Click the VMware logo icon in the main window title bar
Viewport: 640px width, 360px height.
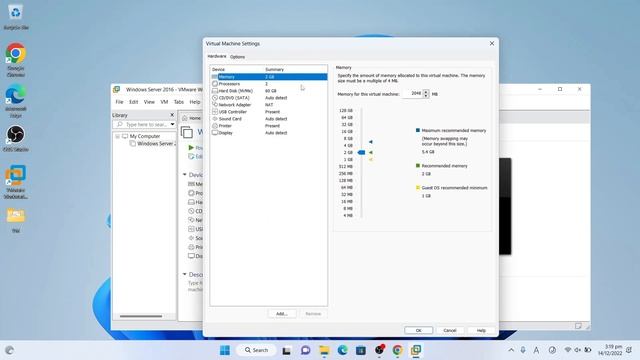tap(117, 89)
